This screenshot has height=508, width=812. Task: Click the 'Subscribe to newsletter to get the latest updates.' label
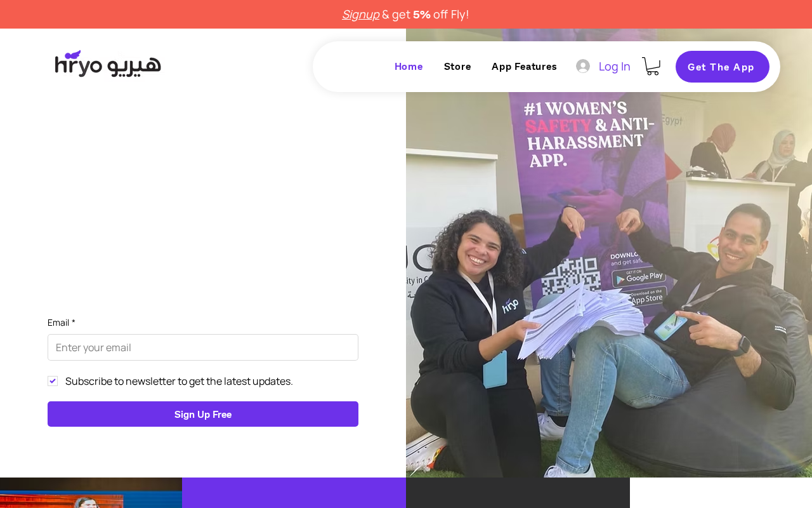pos(179,381)
